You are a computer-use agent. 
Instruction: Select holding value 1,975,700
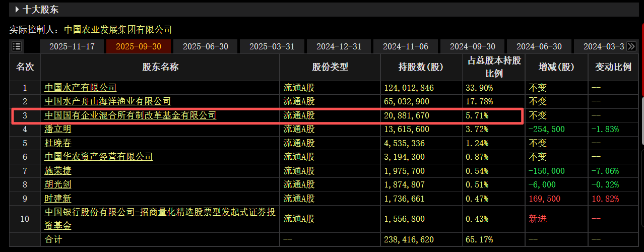pyautogui.click(x=405, y=171)
